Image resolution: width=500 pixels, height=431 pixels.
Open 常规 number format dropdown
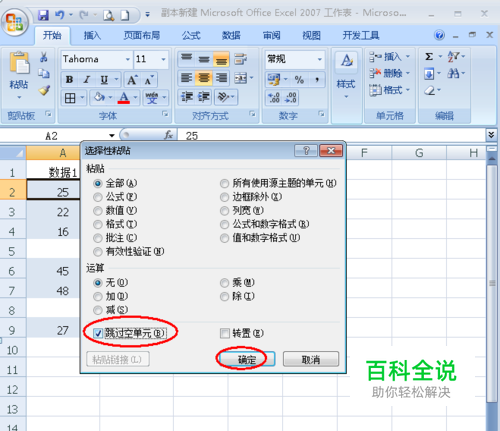pyautogui.click(x=320, y=59)
